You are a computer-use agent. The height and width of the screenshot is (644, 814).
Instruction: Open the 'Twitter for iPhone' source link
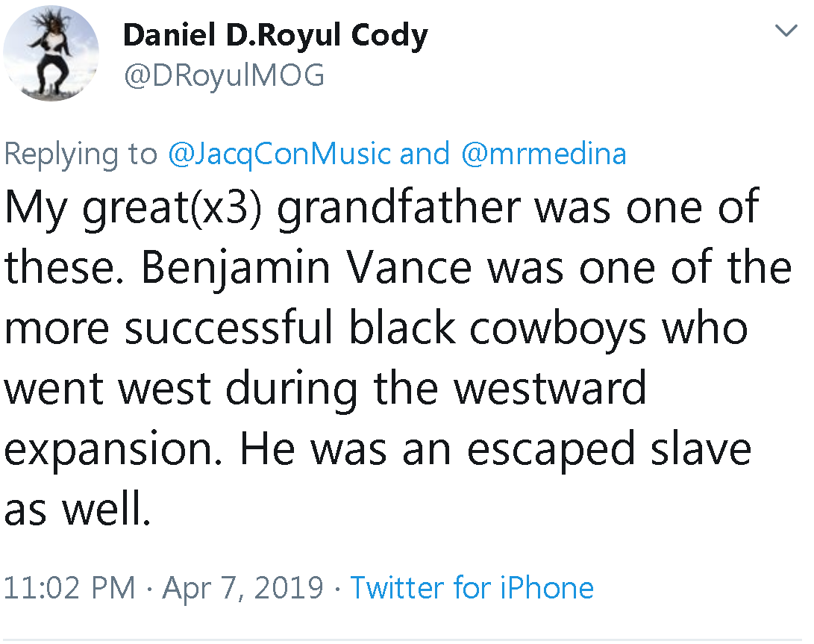point(472,588)
